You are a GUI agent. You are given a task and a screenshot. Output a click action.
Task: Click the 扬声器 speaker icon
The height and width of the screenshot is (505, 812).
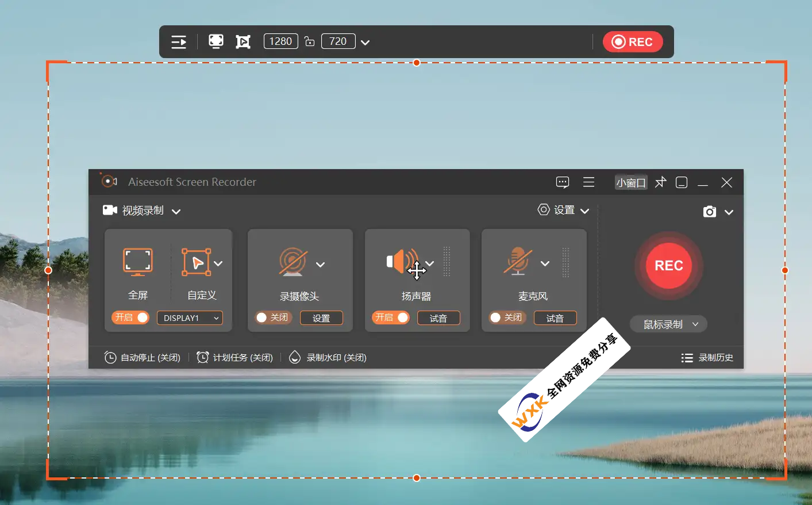(402, 262)
